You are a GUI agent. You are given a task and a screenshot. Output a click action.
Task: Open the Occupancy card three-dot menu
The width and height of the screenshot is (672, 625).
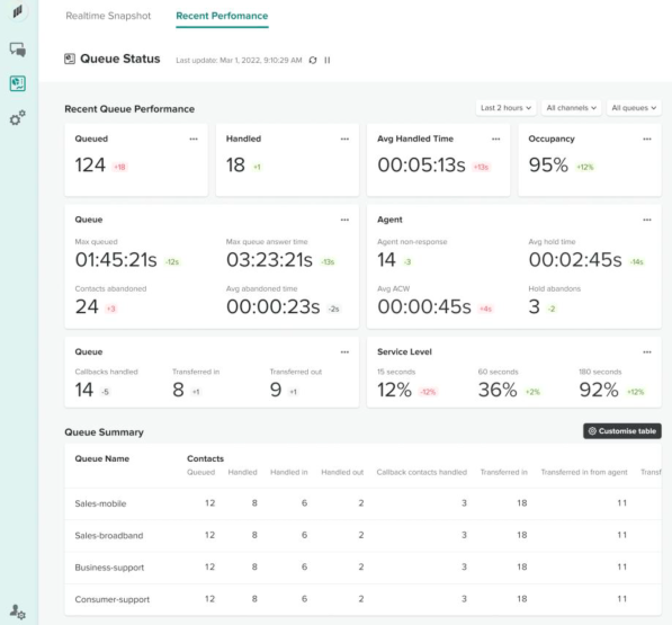click(647, 139)
